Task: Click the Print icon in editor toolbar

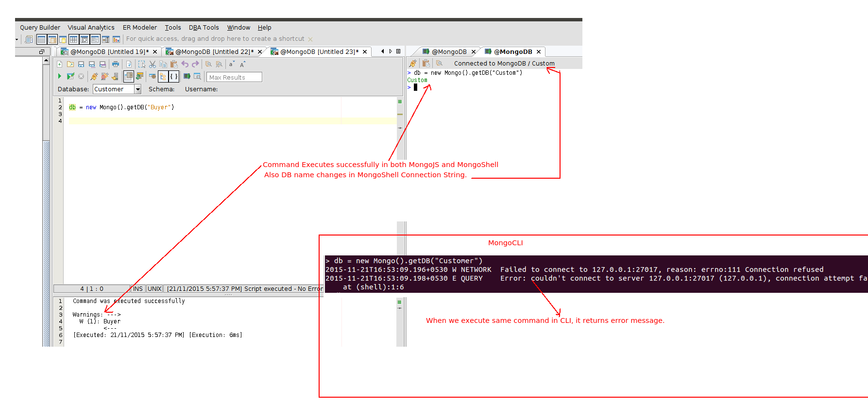Action: [x=116, y=64]
